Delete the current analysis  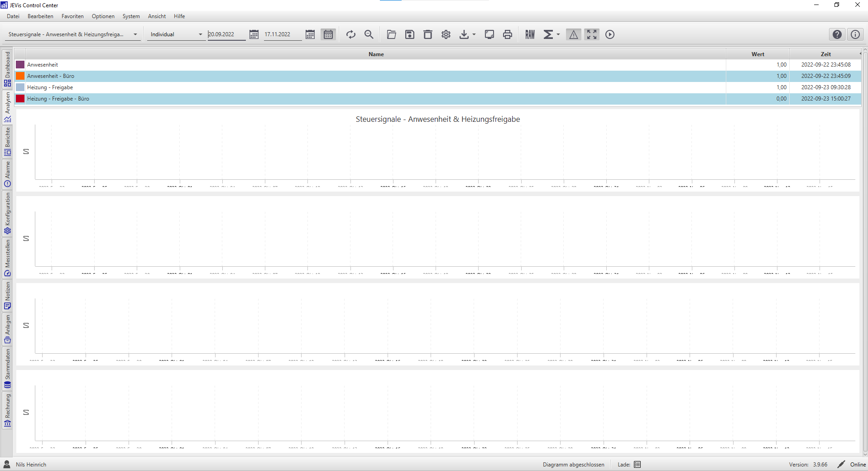(427, 34)
